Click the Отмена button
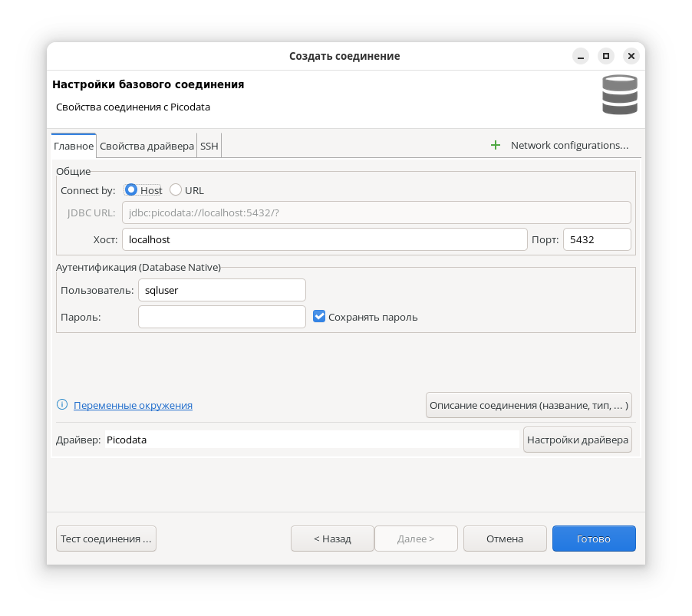The image size is (692, 616). point(505,538)
